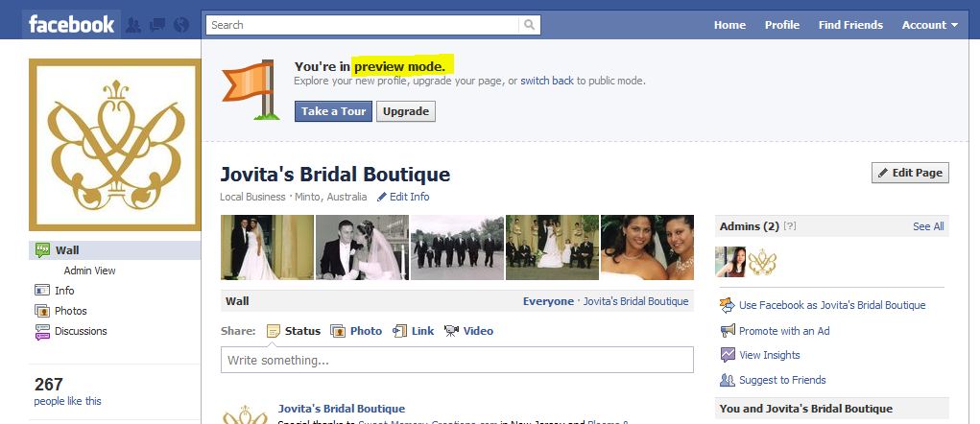The image size is (980, 424).
Task: Click the megaphone Promote icon
Action: (x=728, y=330)
